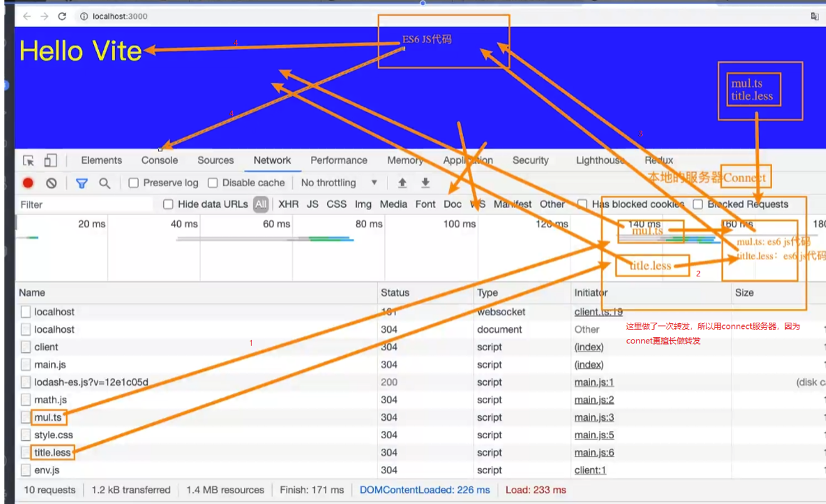The height and width of the screenshot is (504, 826).
Task: Open the Console tab
Action: [160, 161]
